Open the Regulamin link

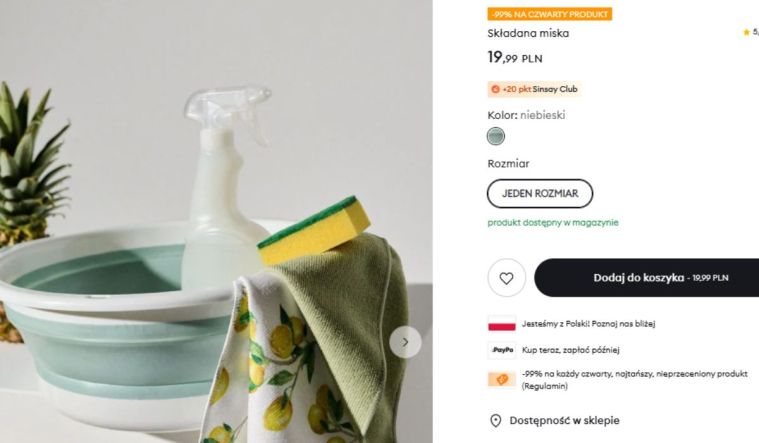point(540,386)
